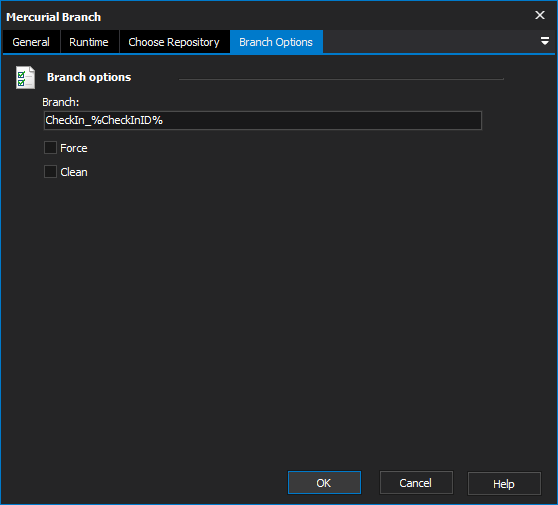
Task: Select the Choose Repository tab
Action: pyautogui.click(x=174, y=42)
